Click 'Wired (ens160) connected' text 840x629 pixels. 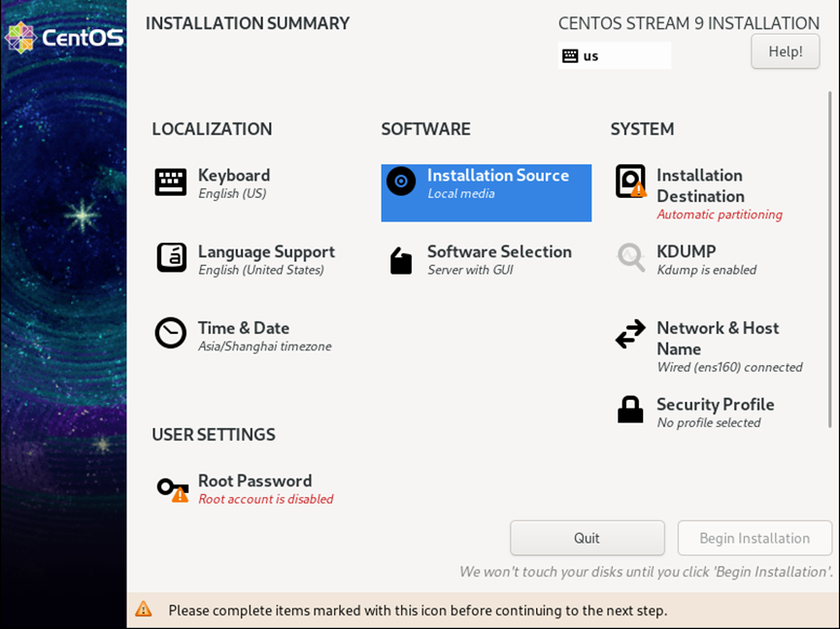pos(729,367)
